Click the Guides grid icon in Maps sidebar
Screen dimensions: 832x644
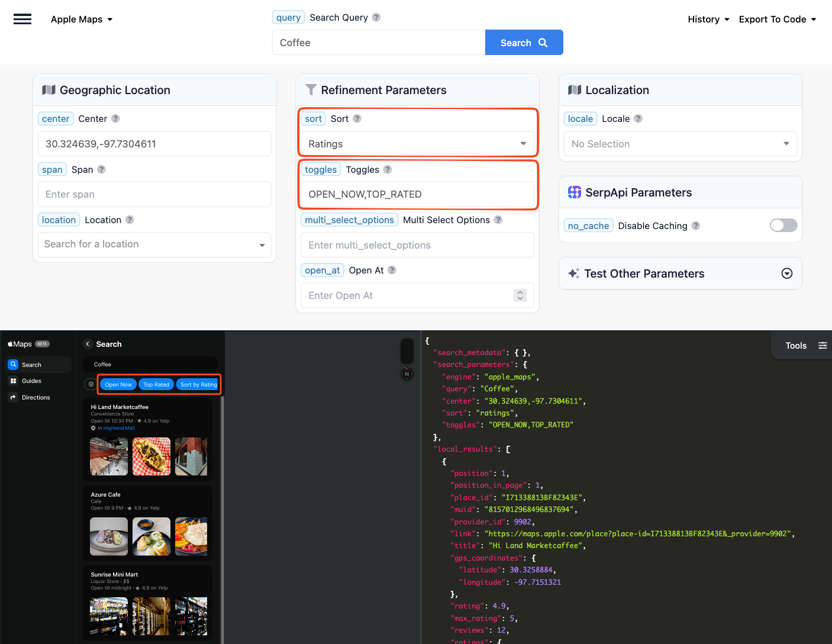click(13, 381)
